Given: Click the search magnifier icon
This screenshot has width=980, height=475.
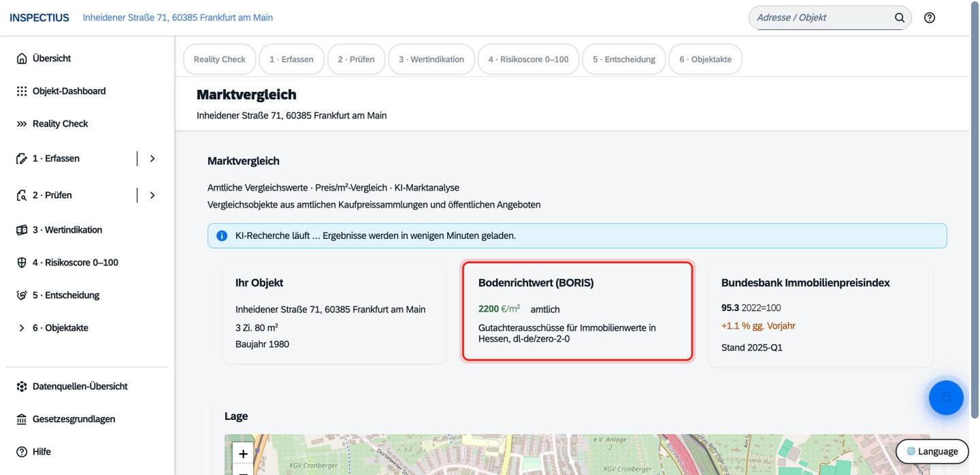Looking at the screenshot, I should pos(900,18).
